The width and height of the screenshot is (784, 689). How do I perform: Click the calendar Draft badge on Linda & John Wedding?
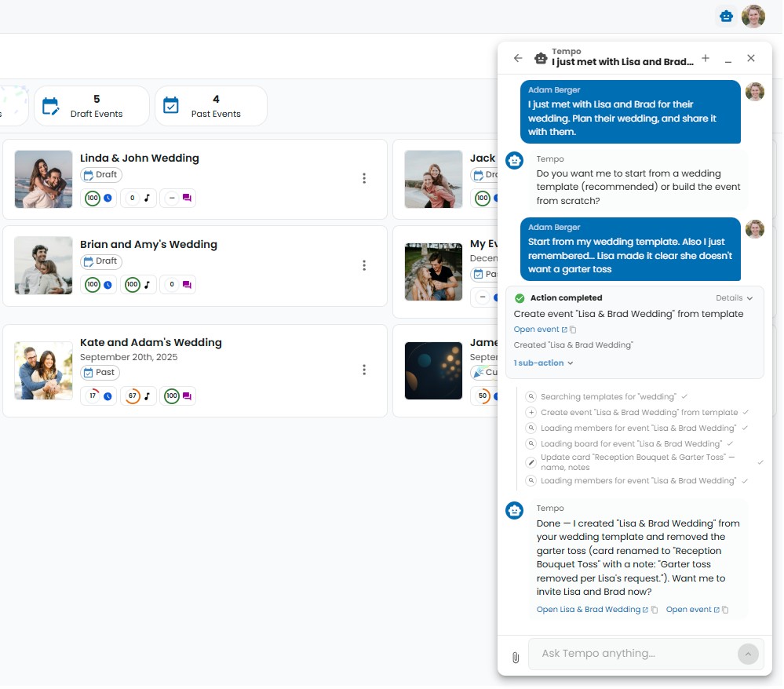click(100, 174)
